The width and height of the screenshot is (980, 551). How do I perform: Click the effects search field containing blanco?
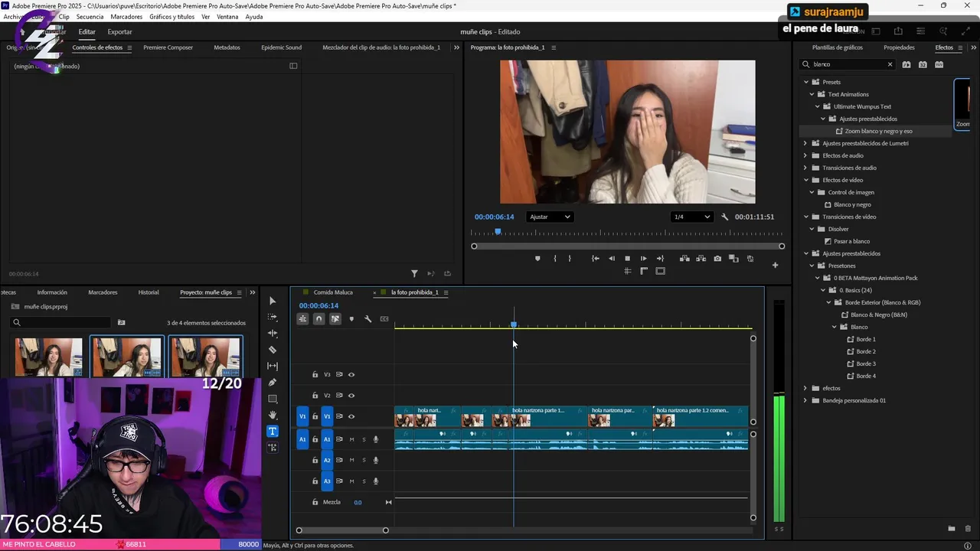[847, 64]
